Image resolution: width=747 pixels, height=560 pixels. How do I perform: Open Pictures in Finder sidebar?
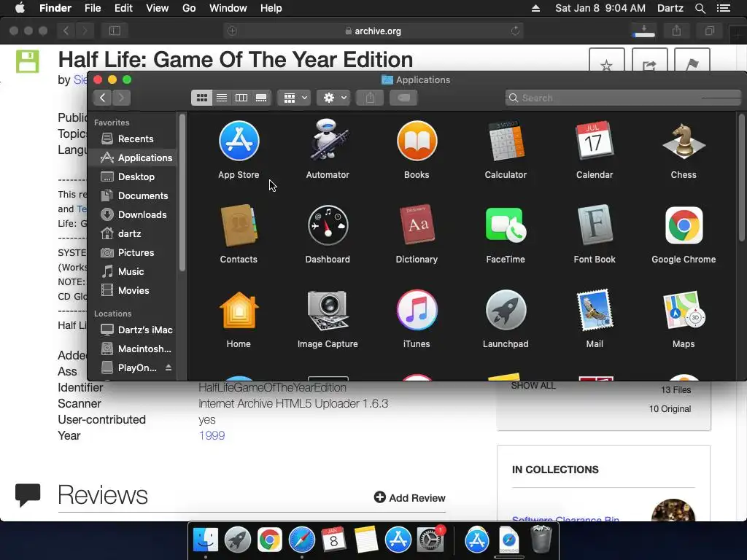(x=133, y=253)
